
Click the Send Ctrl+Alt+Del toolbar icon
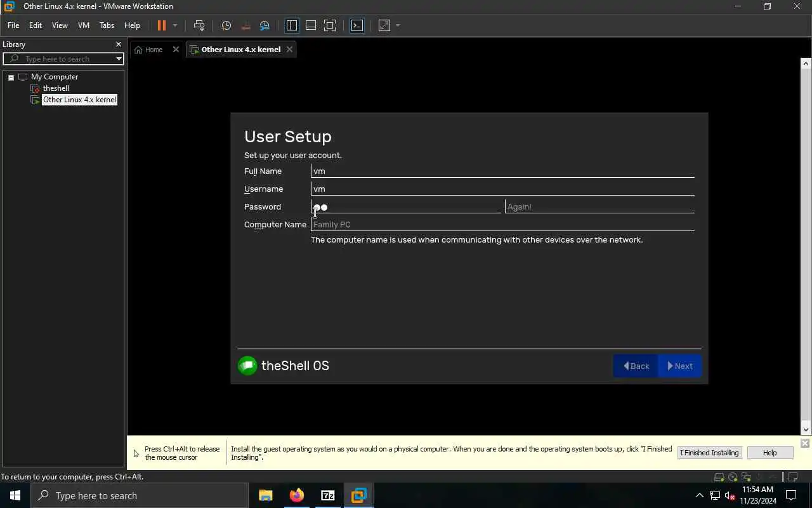[x=199, y=25]
